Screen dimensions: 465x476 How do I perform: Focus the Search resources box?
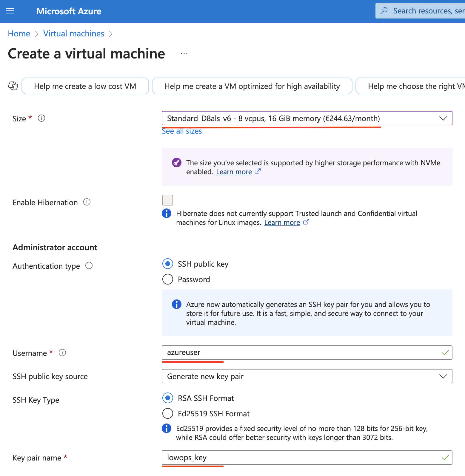click(420, 11)
